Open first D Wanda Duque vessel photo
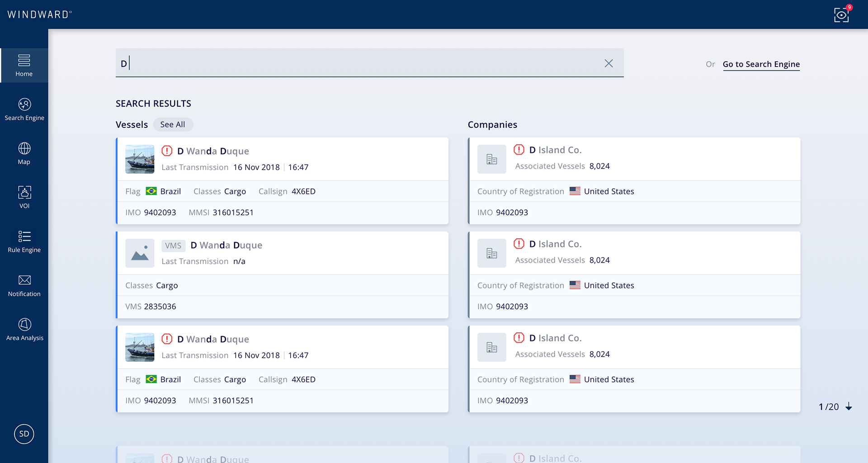Screen dimensions: 868x463 (x=140, y=159)
